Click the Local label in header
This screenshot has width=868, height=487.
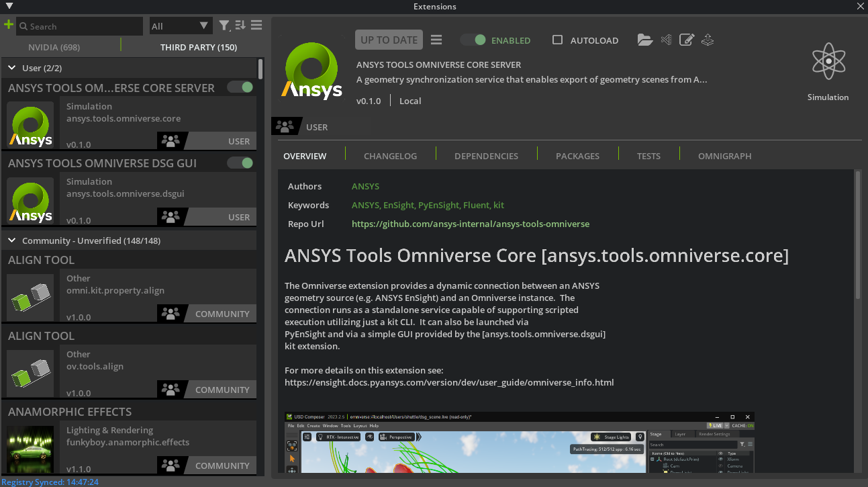pyautogui.click(x=410, y=101)
